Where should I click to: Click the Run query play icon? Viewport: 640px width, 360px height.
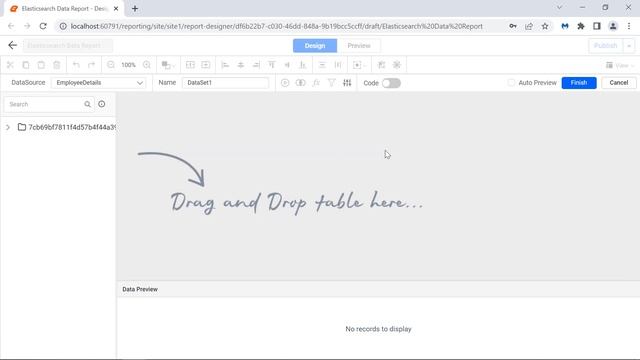coord(285,83)
